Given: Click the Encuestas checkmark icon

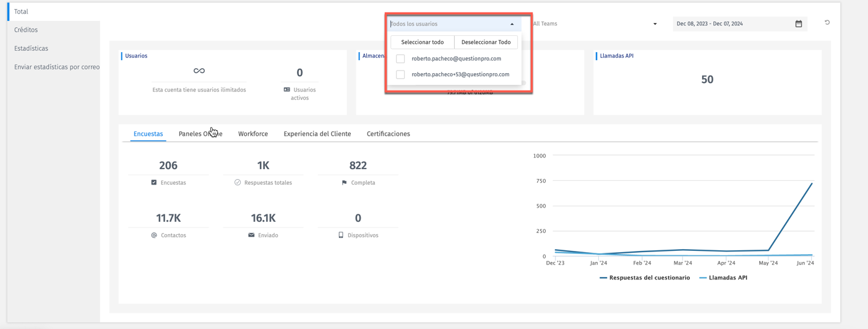Looking at the screenshot, I should (x=154, y=183).
